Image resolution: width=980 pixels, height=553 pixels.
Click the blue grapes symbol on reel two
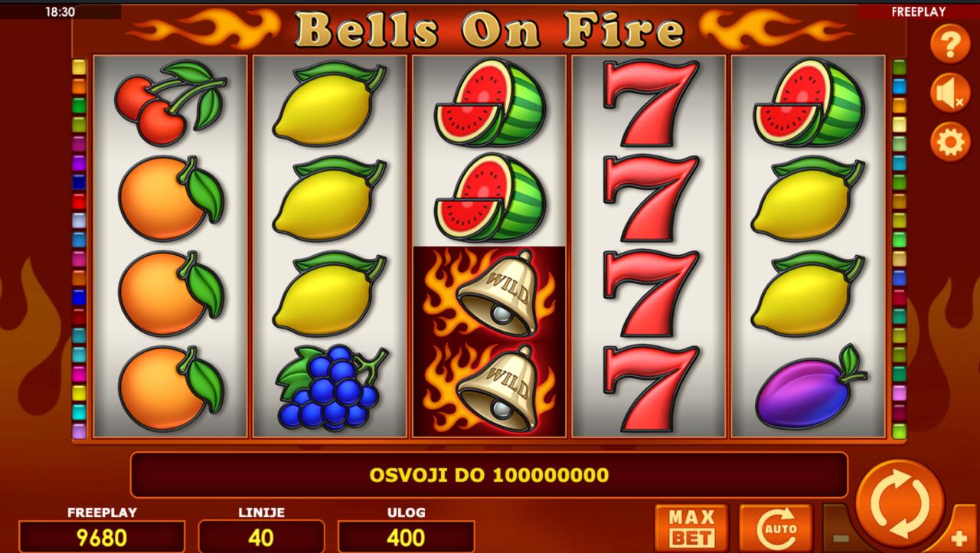pyautogui.click(x=328, y=387)
